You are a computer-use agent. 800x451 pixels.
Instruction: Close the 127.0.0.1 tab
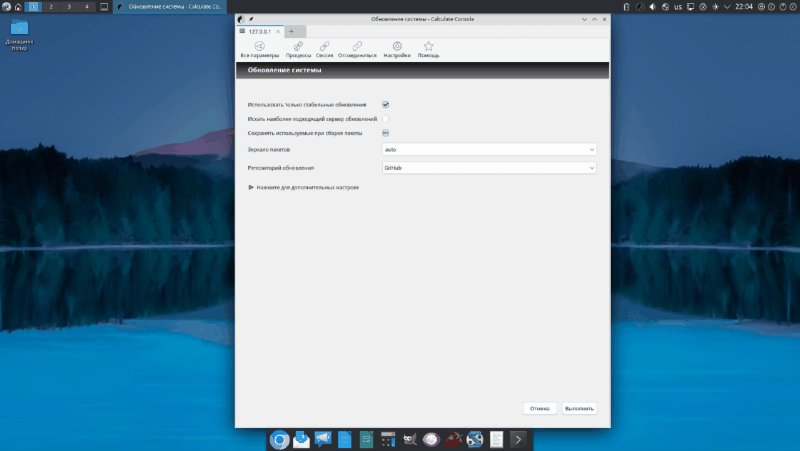[278, 32]
